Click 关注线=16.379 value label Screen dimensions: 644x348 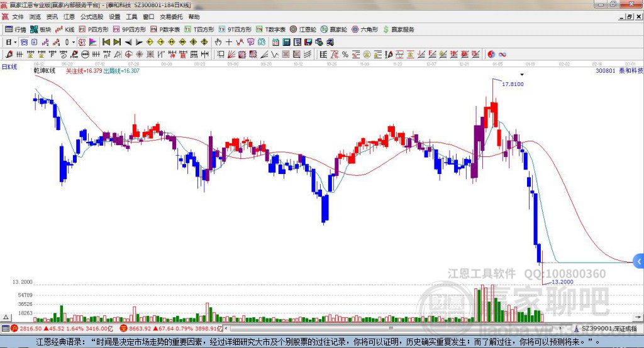pyautogui.click(x=84, y=71)
